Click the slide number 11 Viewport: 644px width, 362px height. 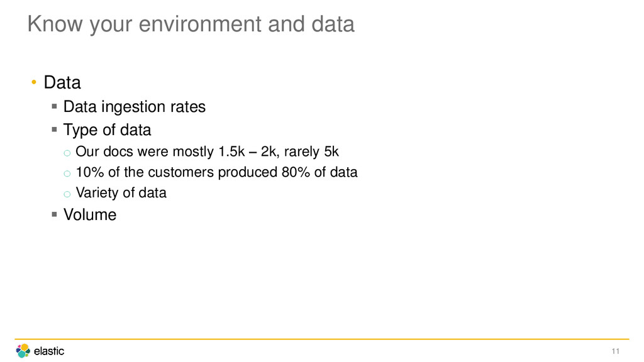(615, 351)
